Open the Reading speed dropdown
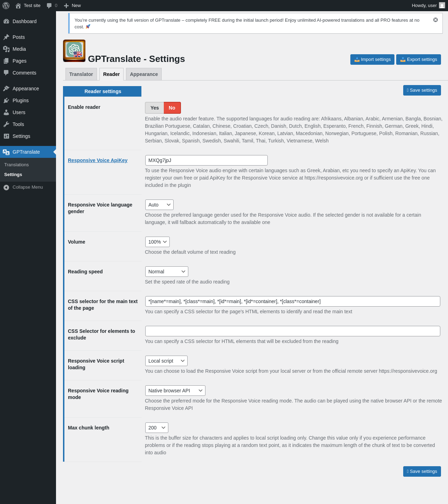Screen dimensions: 448x504 click(167, 272)
